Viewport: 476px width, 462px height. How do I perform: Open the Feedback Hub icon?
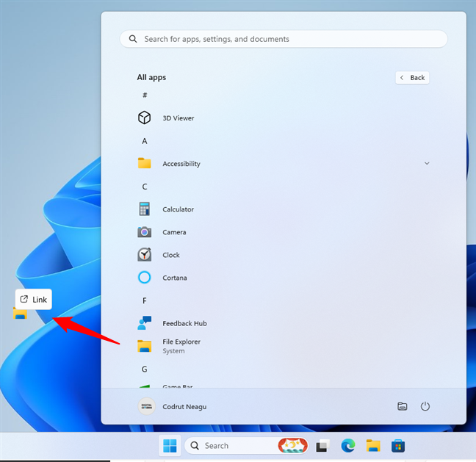[144, 323]
